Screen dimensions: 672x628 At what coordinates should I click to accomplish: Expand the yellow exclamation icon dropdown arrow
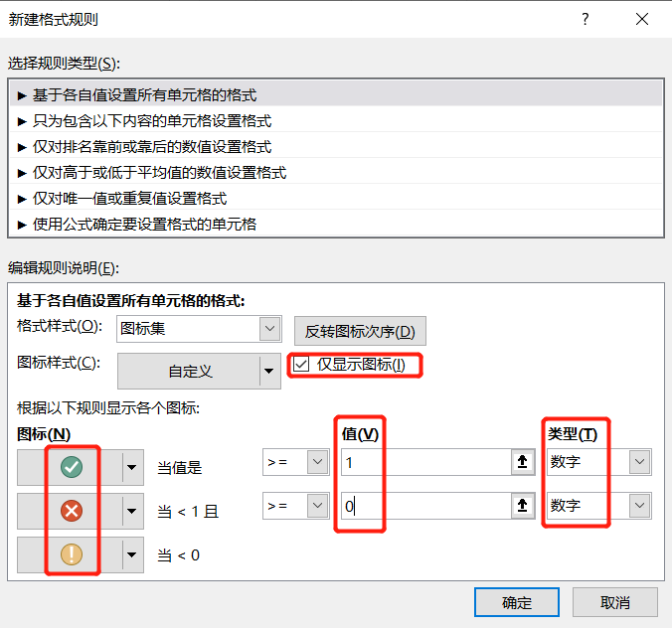132,554
